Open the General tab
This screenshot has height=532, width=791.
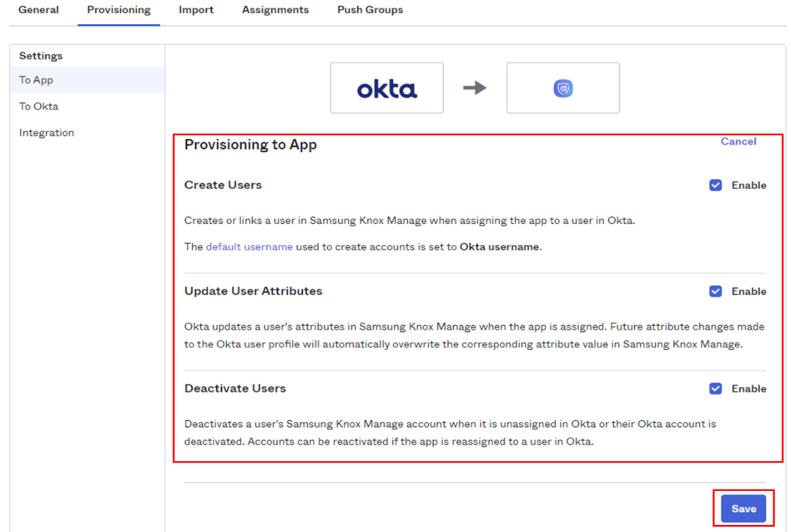tap(38, 10)
